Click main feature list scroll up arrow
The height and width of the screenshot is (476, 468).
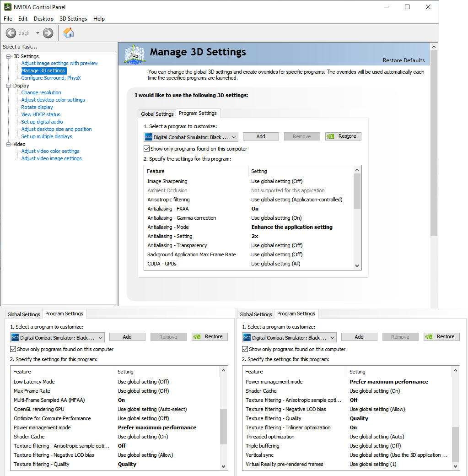click(357, 170)
